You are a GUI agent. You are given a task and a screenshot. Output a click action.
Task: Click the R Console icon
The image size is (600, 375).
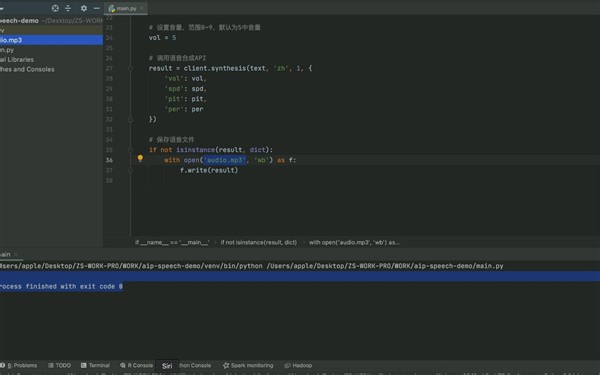point(123,365)
